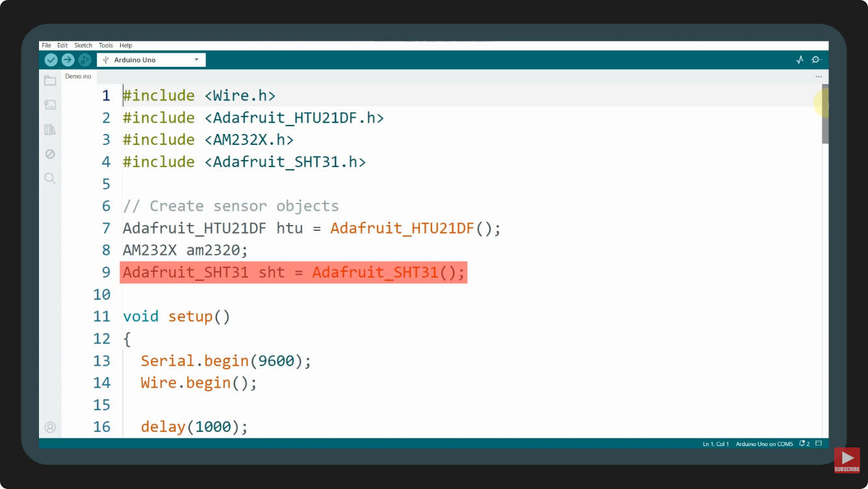Click the notifications count in status bar
The image size is (868, 489).
point(804,444)
